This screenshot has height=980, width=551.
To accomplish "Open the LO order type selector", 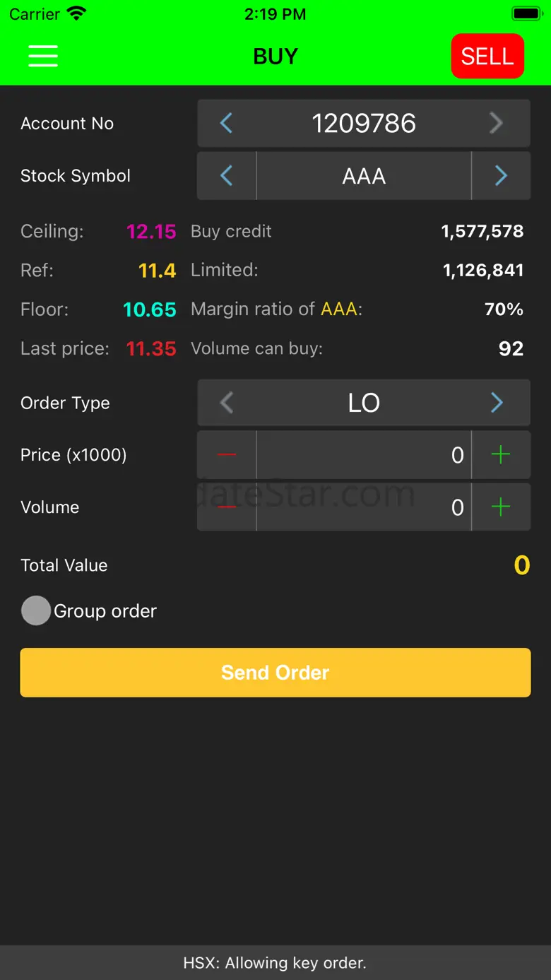I will [x=364, y=403].
